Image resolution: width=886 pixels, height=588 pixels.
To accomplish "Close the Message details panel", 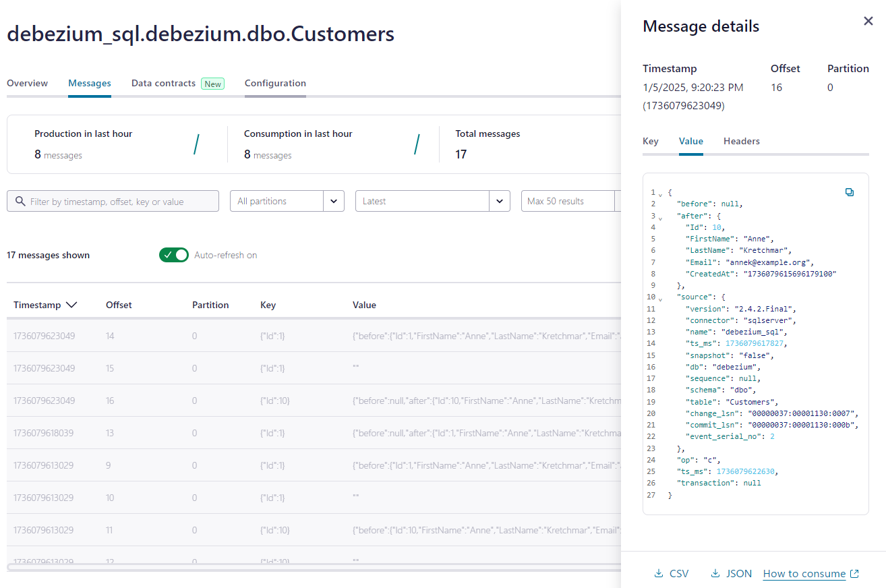I will click(868, 22).
